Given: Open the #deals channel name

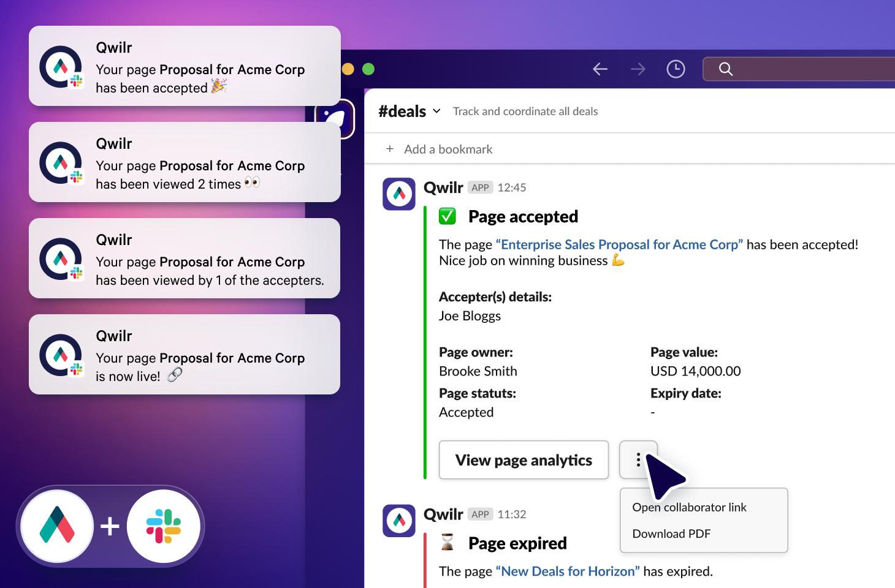Looking at the screenshot, I should [402, 111].
